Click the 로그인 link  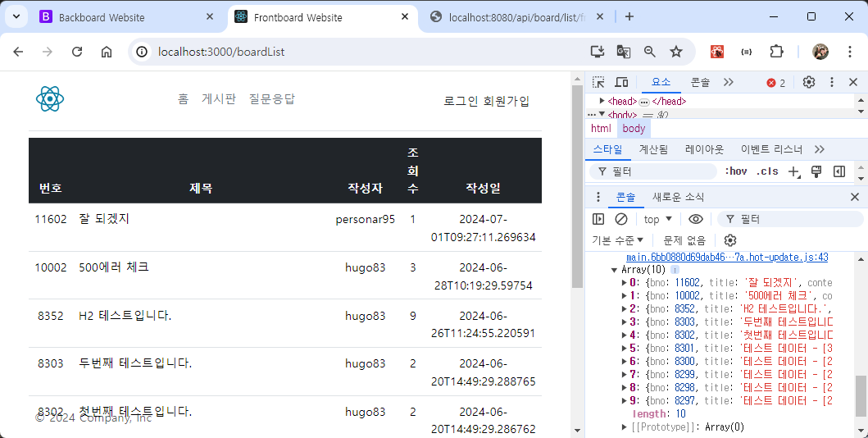click(x=461, y=102)
